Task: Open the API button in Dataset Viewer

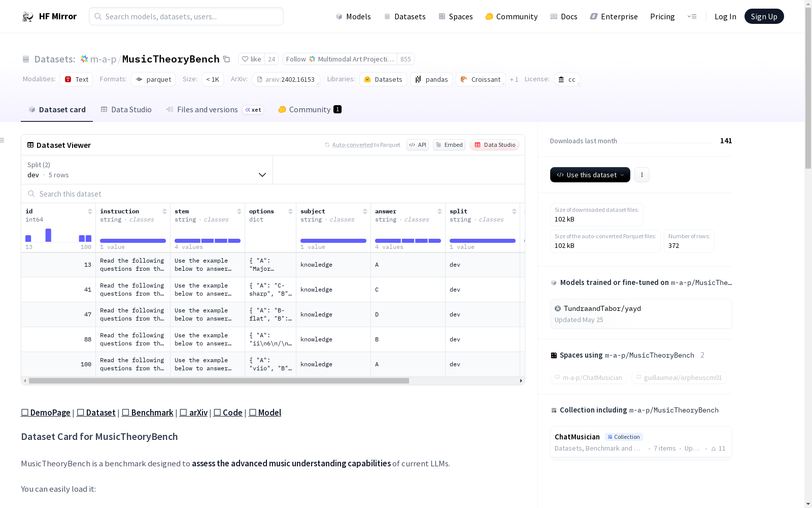Action: 418,145
